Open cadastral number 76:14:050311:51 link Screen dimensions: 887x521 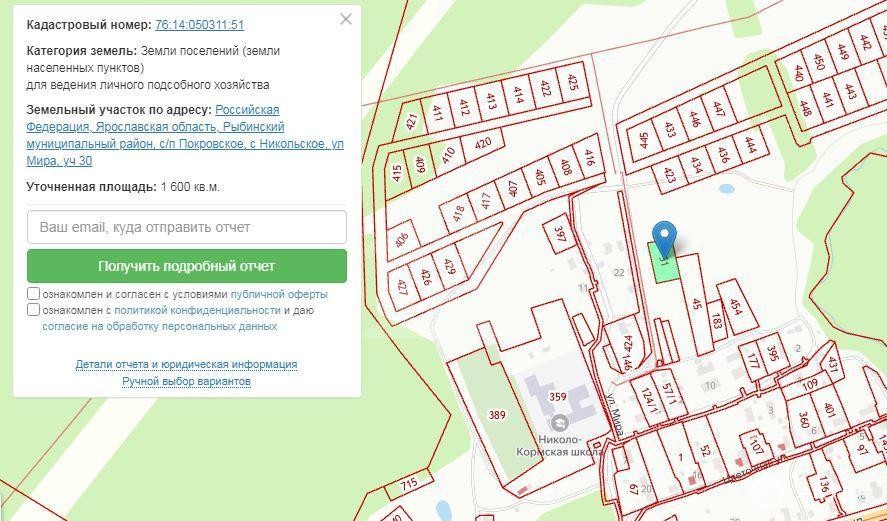(199, 25)
